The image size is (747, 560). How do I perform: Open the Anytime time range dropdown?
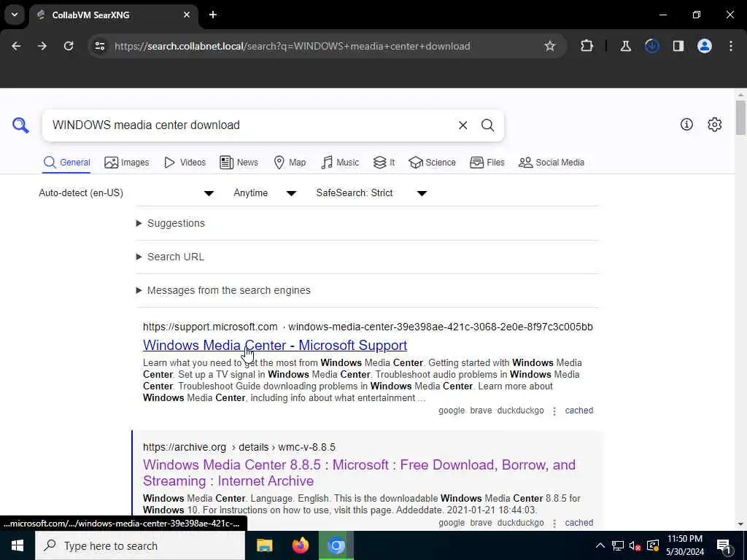coord(265,192)
